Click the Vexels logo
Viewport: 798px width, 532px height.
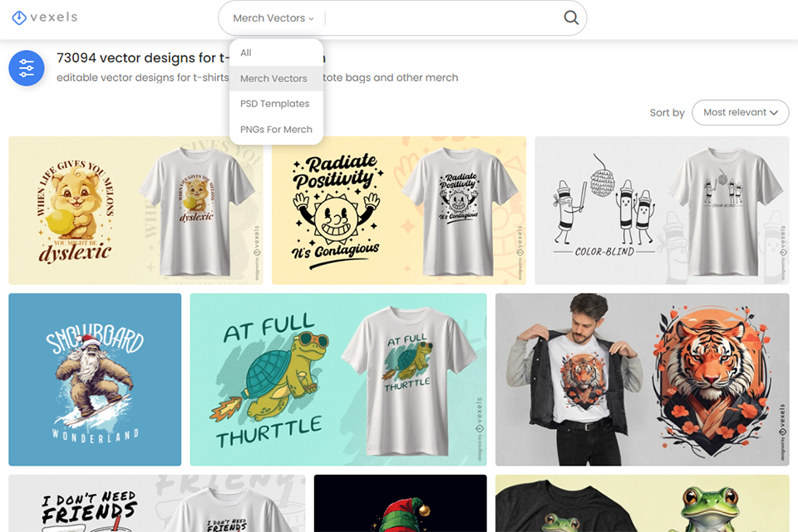[45, 17]
